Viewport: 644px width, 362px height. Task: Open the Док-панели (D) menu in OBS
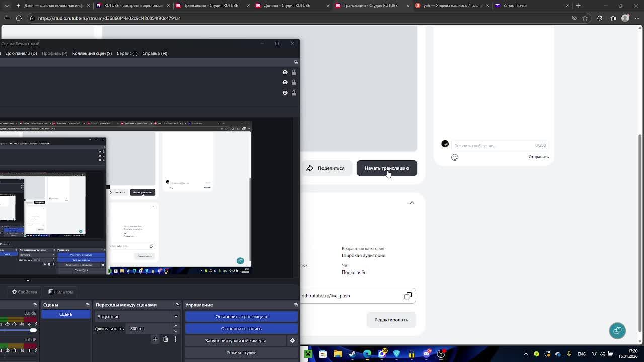[21, 53]
